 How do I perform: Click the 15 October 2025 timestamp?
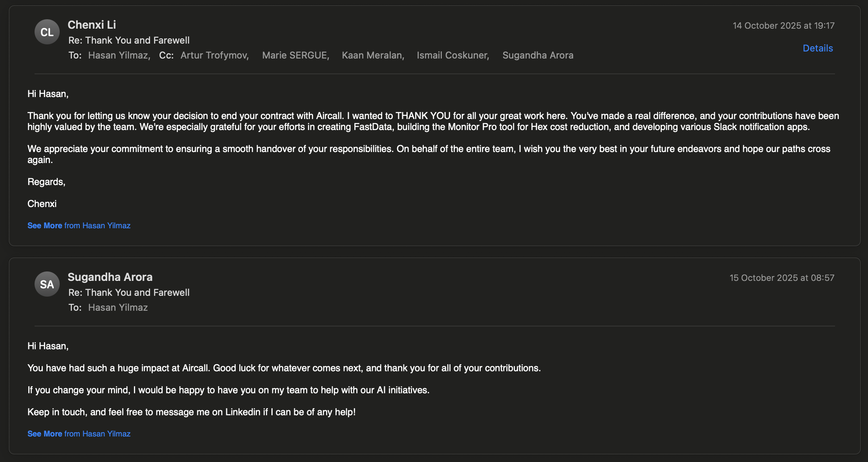[782, 278]
